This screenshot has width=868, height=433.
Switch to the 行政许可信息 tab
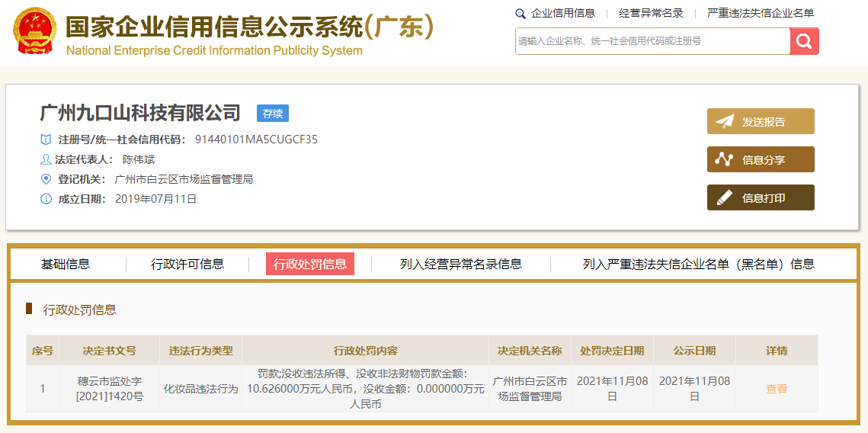click(x=187, y=264)
